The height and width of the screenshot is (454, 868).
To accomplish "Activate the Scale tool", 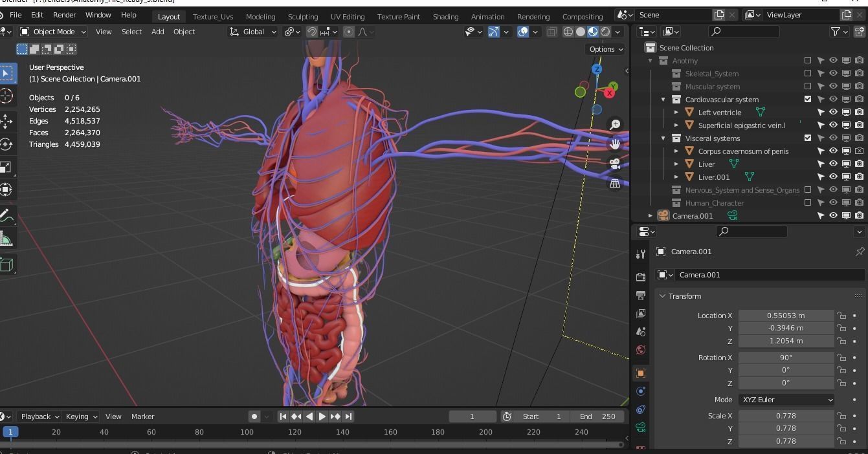I will (x=6, y=167).
